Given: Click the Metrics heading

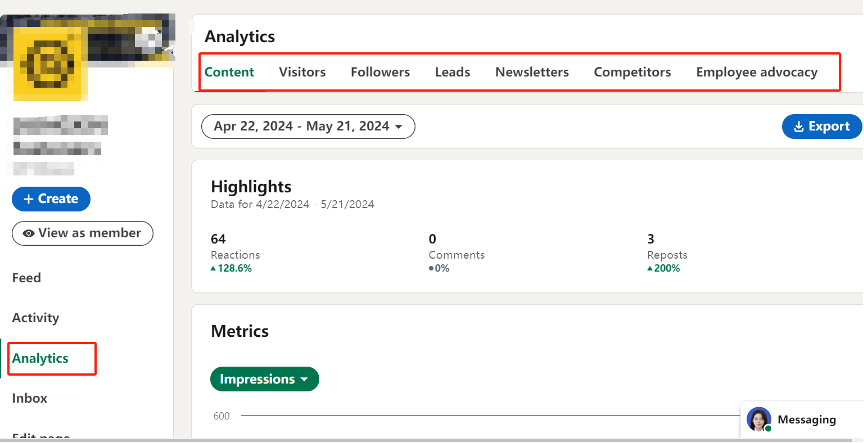Looking at the screenshot, I should [240, 331].
